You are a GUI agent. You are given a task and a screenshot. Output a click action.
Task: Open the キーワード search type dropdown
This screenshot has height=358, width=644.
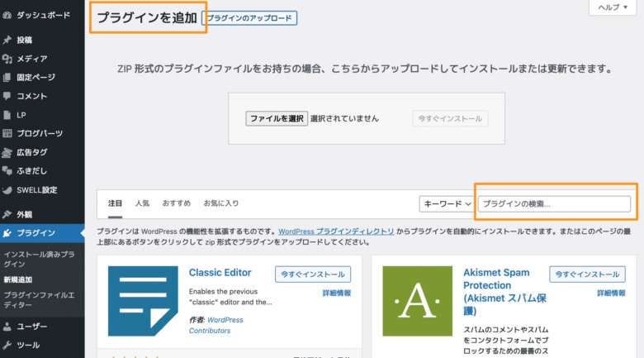pos(446,203)
